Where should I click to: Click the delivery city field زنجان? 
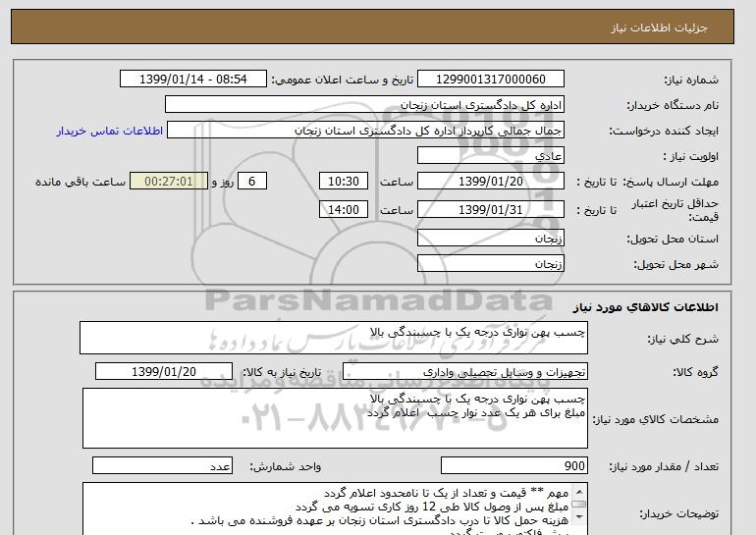coord(490,264)
